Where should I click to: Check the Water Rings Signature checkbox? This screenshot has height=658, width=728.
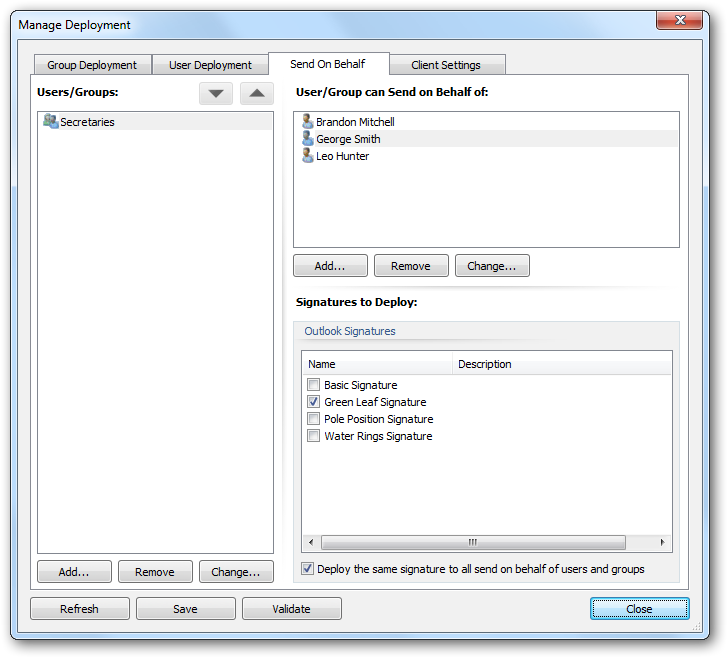(x=313, y=436)
